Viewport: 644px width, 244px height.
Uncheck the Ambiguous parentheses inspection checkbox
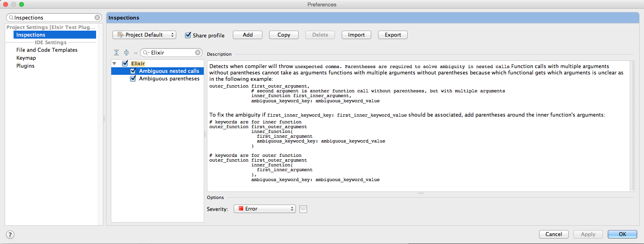(x=133, y=78)
